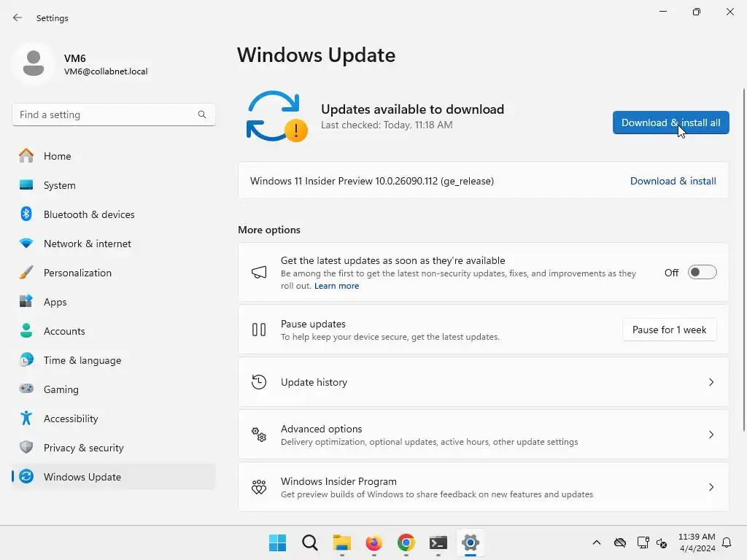Click the Gaming controller icon
The height and width of the screenshot is (560, 747).
pyautogui.click(x=26, y=389)
